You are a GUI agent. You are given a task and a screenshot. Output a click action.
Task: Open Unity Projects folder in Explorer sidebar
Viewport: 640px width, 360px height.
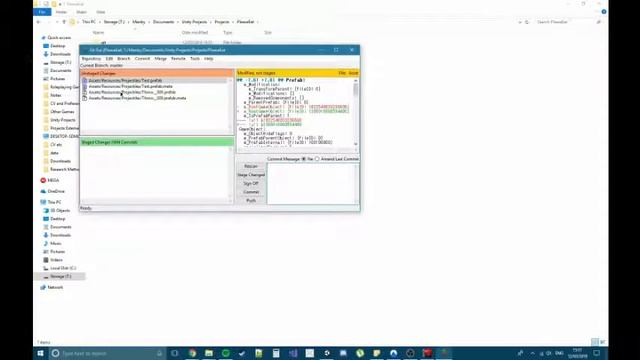tap(62, 120)
